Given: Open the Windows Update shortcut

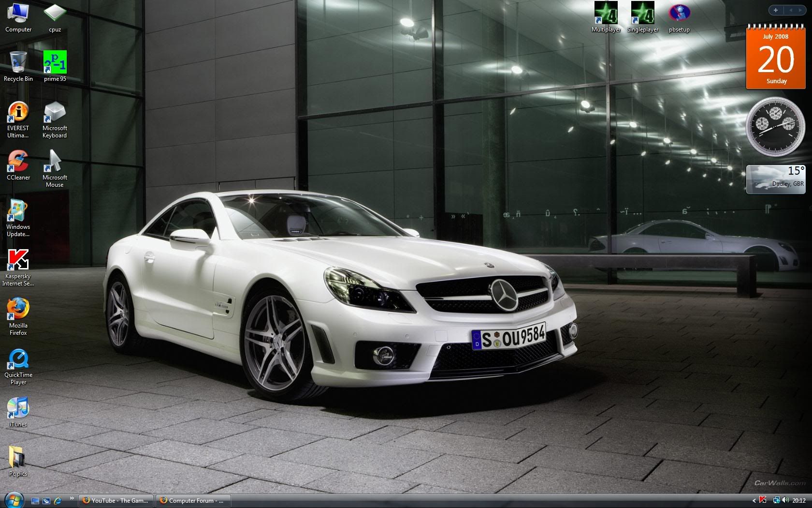Looking at the screenshot, I should coord(18,218).
